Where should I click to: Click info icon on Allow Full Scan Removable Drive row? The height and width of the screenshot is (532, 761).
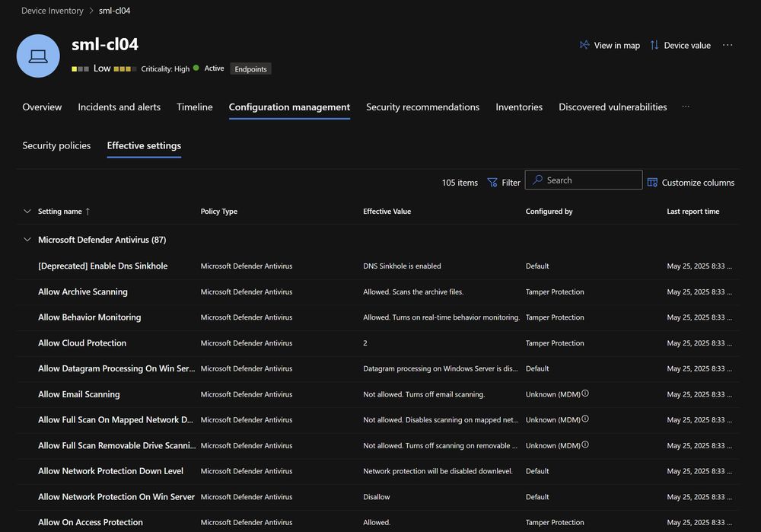tap(585, 444)
